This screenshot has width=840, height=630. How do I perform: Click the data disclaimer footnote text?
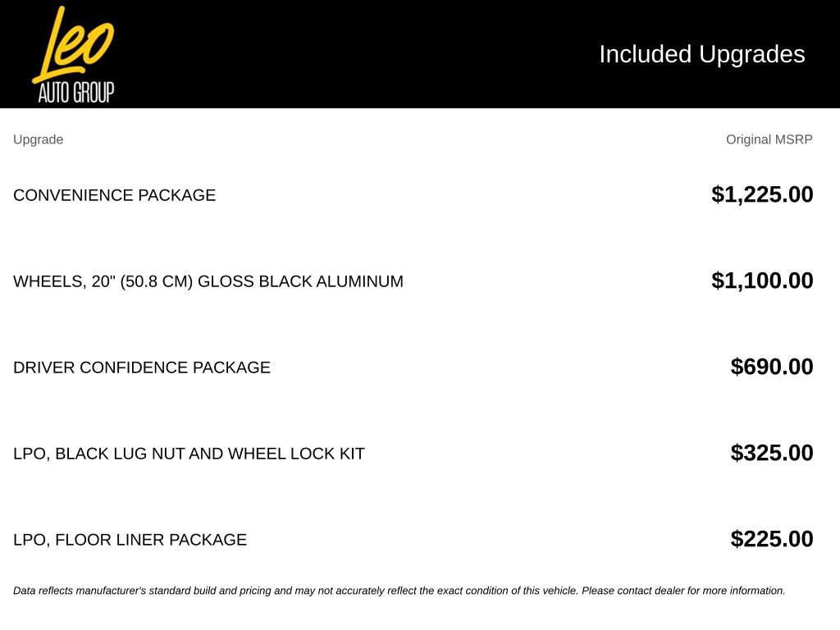tap(399, 591)
